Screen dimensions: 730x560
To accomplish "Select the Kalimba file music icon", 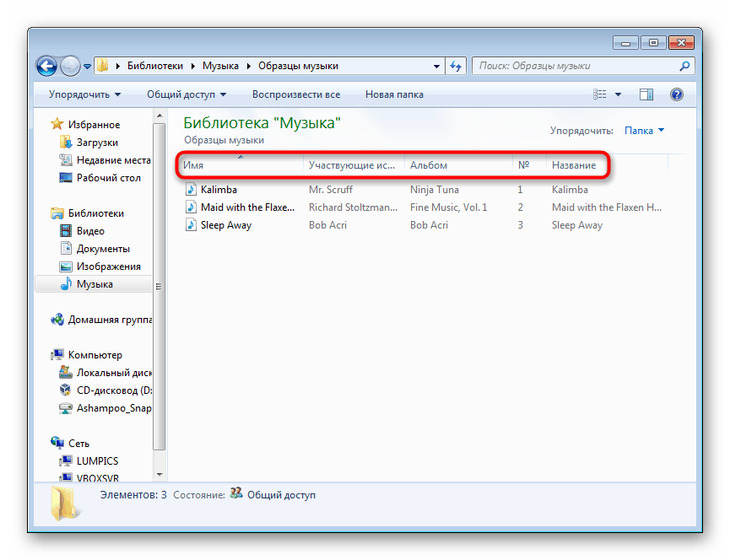I will [191, 189].
